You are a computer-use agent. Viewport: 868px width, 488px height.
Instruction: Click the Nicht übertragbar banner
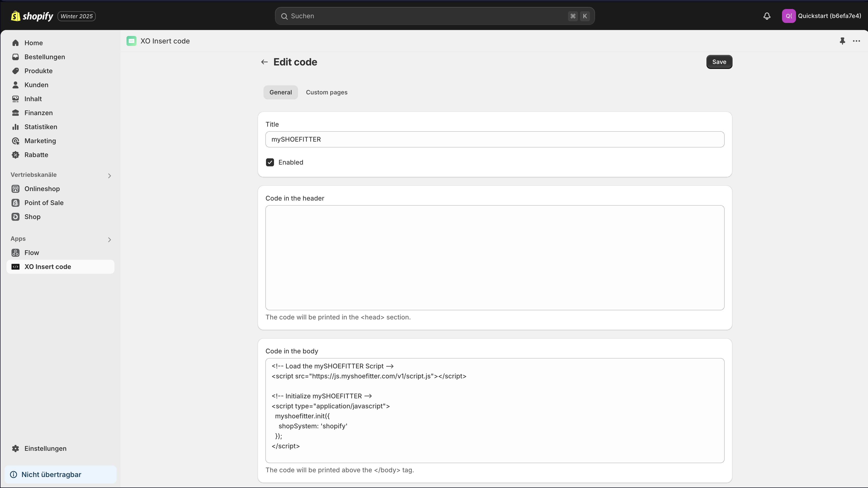point(61,475)
